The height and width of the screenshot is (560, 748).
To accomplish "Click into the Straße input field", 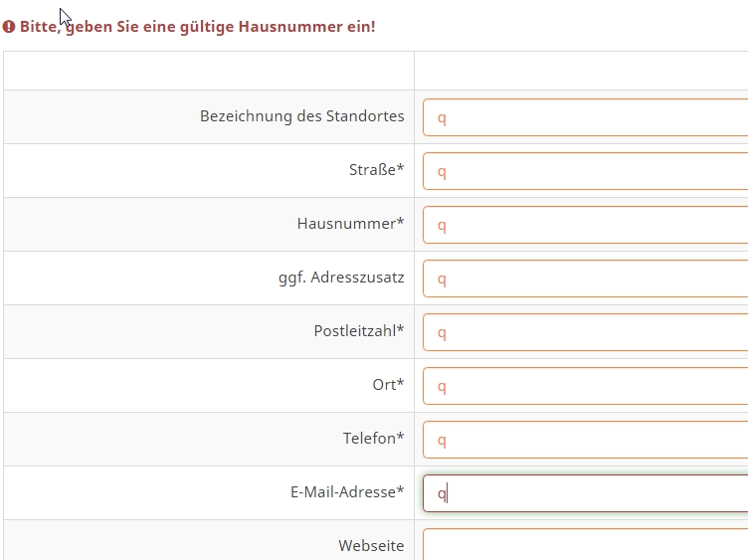I will tap(585, 171).
